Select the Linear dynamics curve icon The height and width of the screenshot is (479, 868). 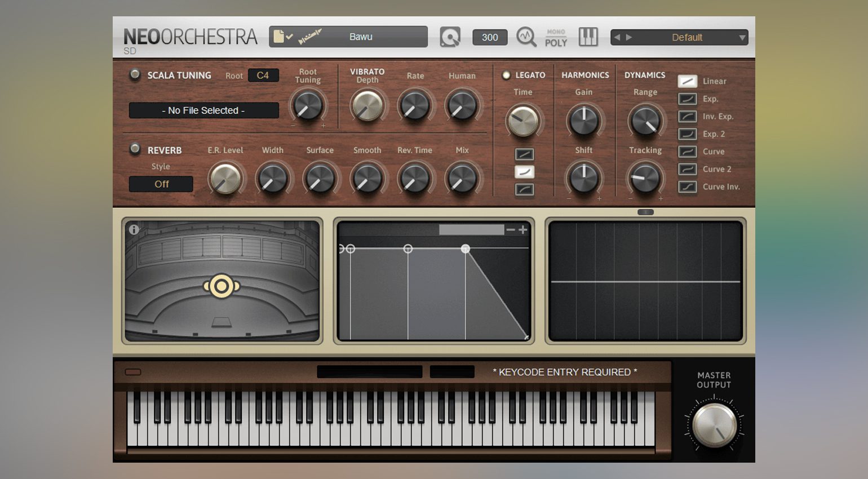coord(687,81)
